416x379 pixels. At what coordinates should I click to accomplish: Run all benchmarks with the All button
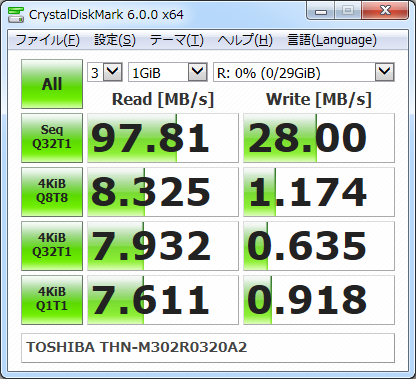pos(52,84)
